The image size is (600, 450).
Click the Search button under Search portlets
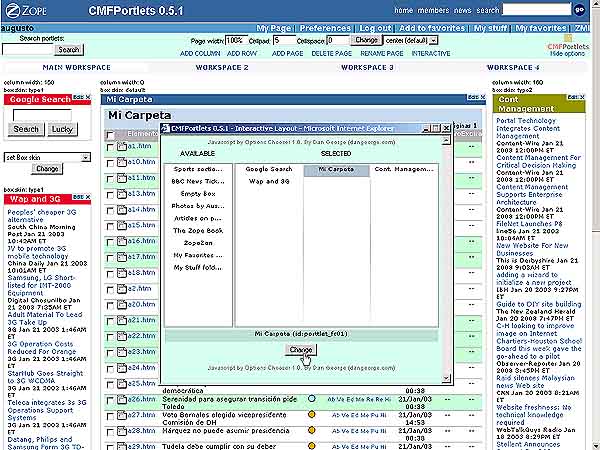coord(68,49)
